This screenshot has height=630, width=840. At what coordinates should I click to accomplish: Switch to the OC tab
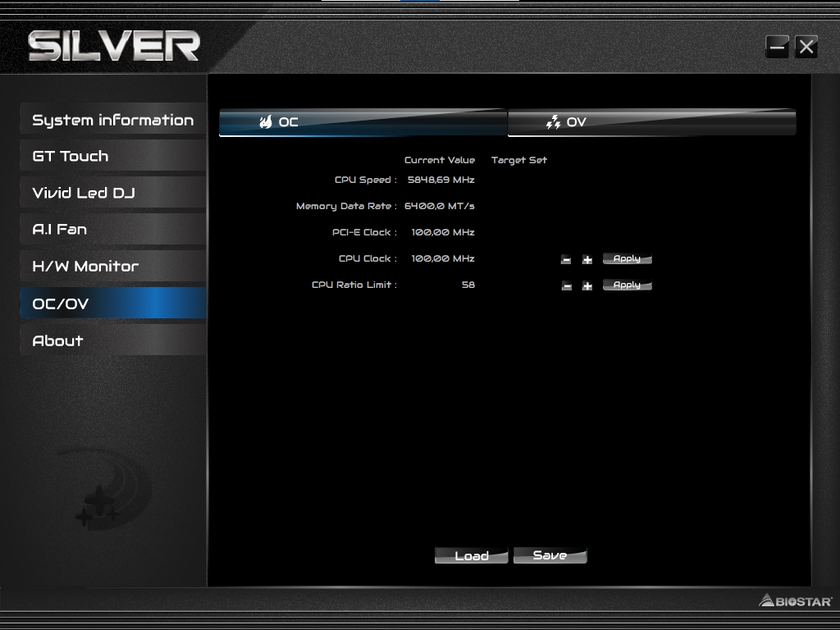tap(363, 122)
